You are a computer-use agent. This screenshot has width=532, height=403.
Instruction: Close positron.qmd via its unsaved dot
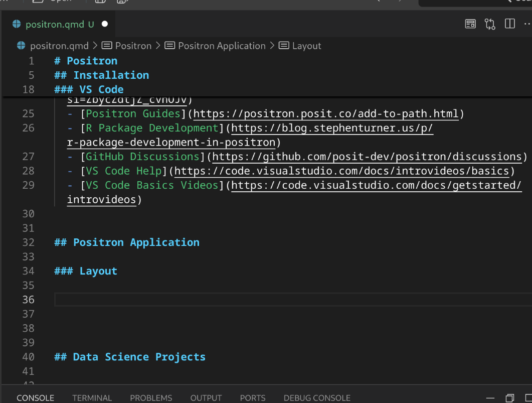coord(105,23)
